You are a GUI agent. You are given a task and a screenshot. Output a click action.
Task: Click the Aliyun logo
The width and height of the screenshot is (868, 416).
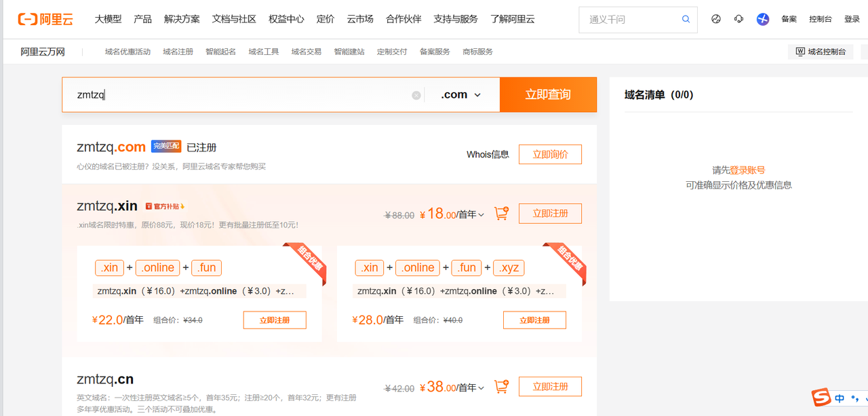(45, 19)
